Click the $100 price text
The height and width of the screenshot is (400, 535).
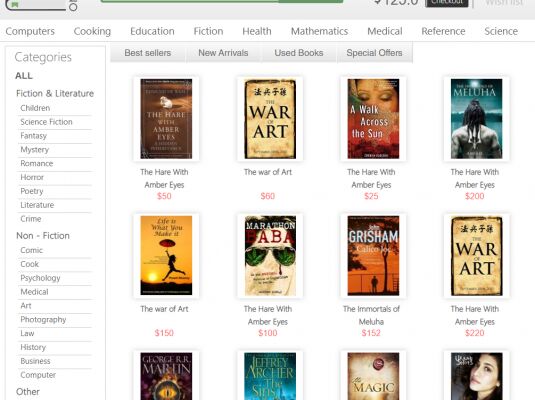[268, 333]
